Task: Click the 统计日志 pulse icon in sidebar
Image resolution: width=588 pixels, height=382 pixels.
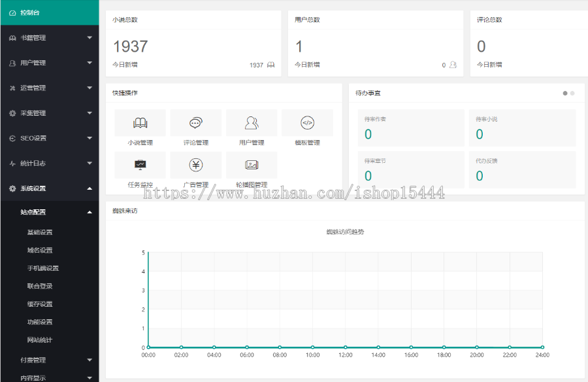Action: click(12, 164)
